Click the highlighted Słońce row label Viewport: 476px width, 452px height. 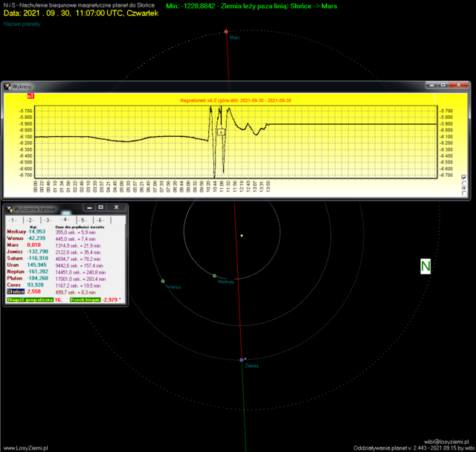[15, 292]
